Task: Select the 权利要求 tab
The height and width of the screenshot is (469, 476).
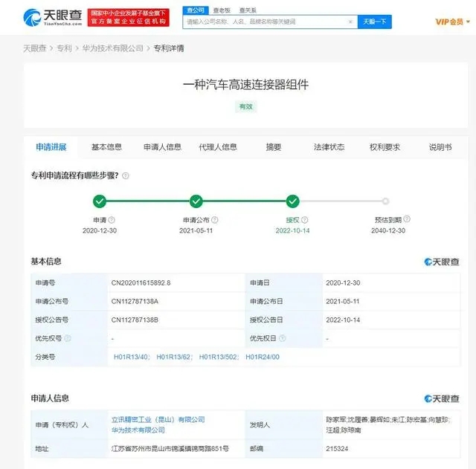Action: click(x=385, y=147)
